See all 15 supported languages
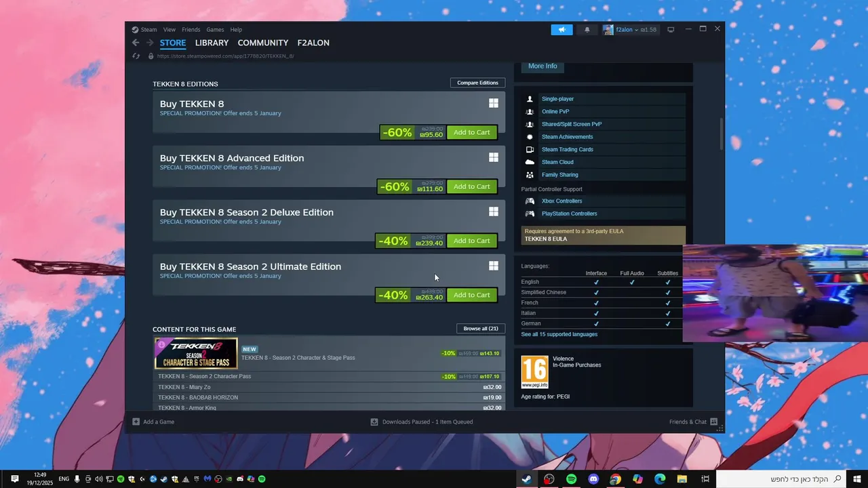This screenshot has height=488, width=868. click(x=559, y=334)
